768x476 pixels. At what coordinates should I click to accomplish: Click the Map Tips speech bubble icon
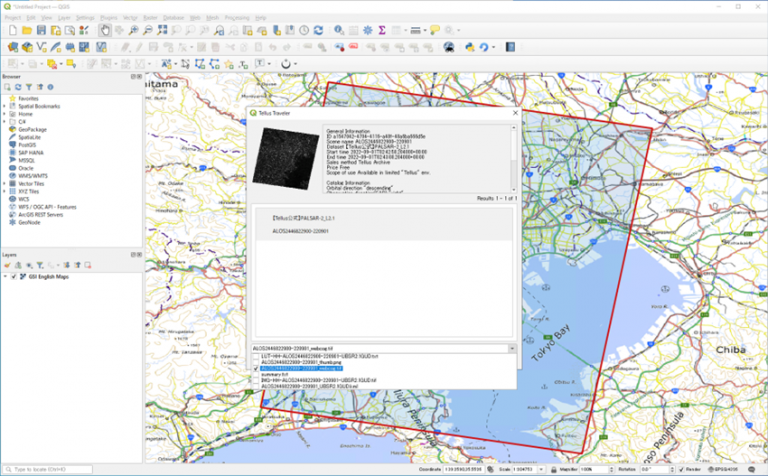tap(434, 30)
